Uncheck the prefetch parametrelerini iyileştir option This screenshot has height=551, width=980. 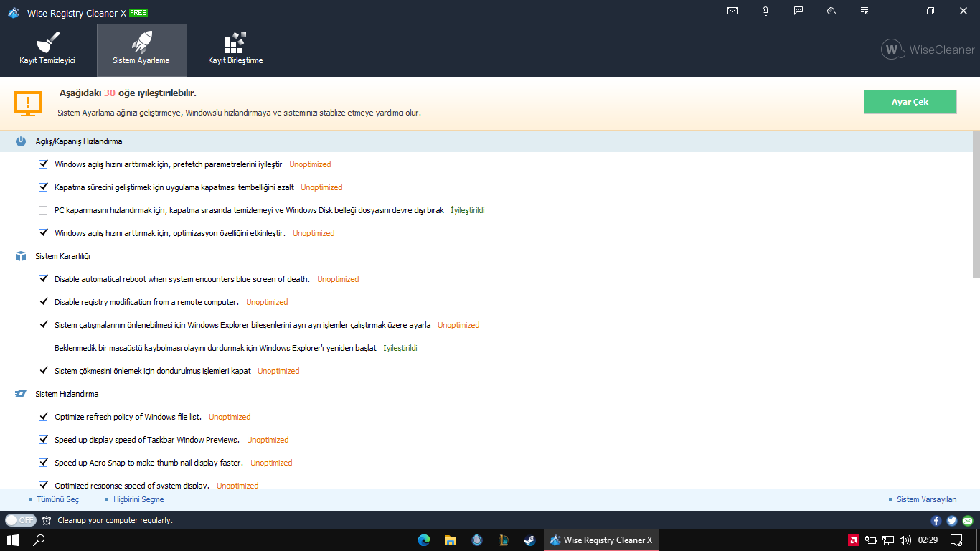(x=43, y=164)
